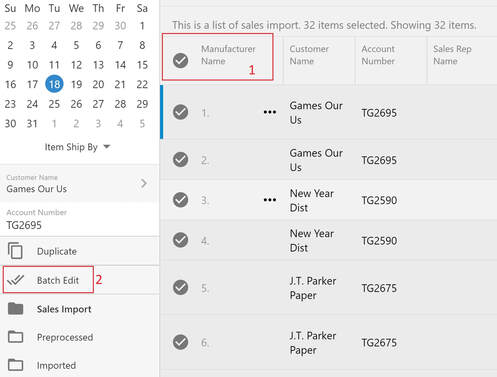This screenshot has width=497, height=377.
Task: Sort by Customer Name column header
Action: click(x=309, y=55)
